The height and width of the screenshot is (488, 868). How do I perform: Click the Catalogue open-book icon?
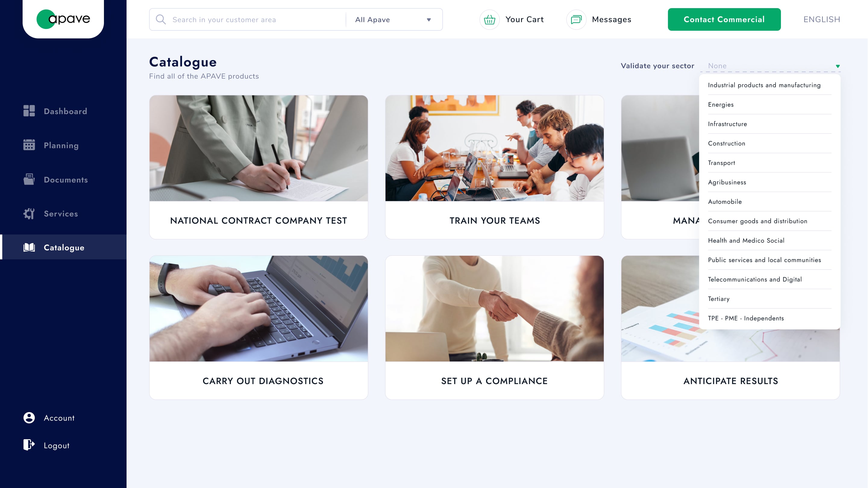click(x=29, y=247)
